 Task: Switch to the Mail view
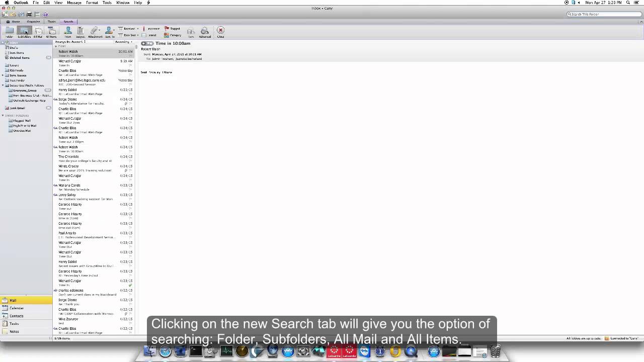tap(26, 300)
